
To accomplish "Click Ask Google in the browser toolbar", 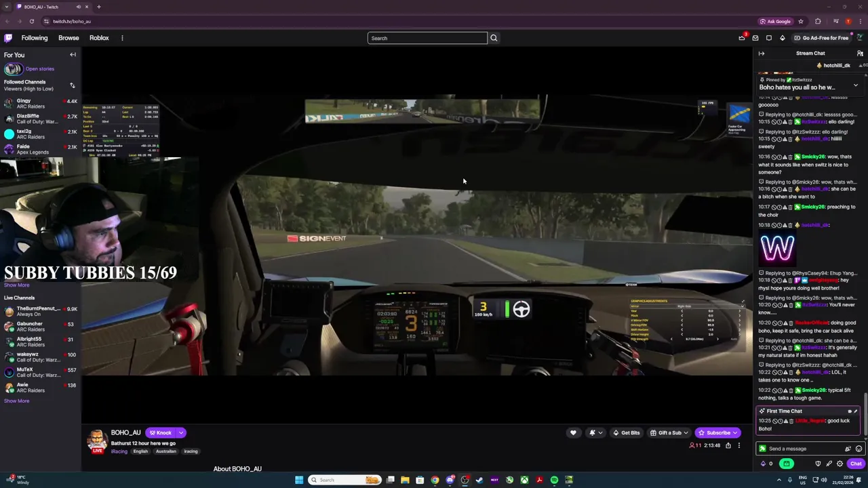I will pos(775,21).
